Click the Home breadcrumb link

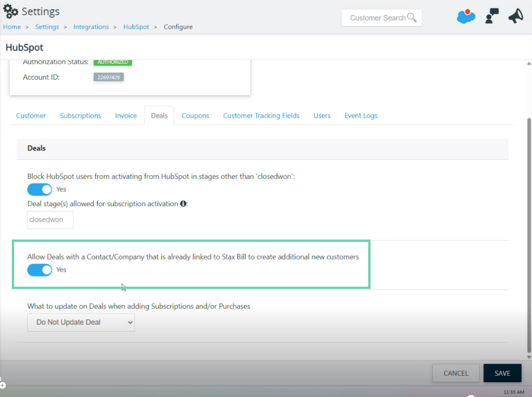click(x=12, y=27)
